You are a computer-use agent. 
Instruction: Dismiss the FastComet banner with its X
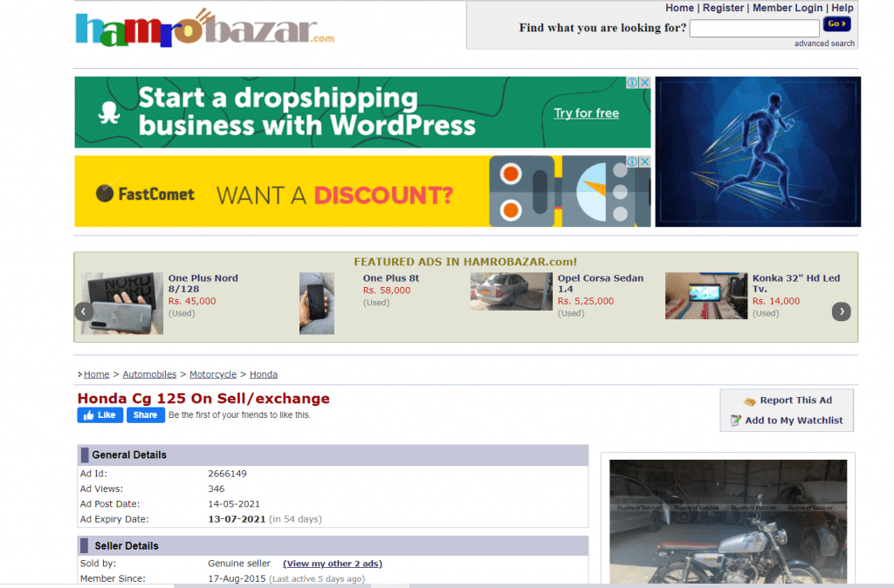644,161
